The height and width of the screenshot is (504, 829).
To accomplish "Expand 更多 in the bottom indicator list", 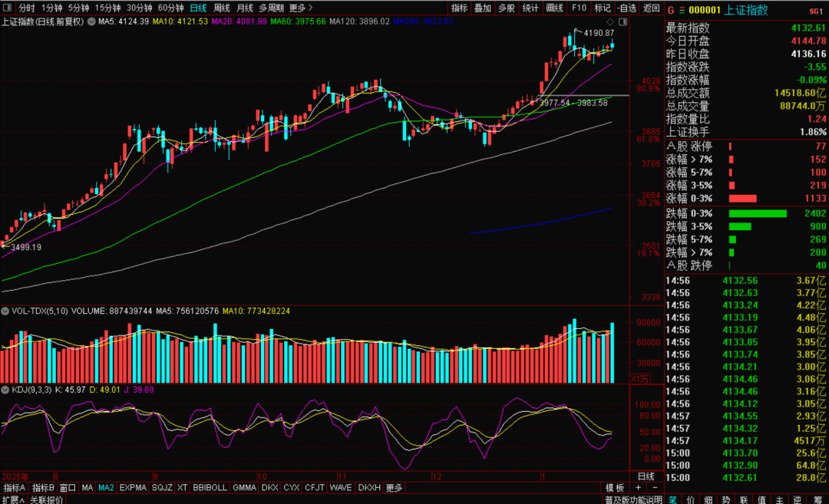I will [394, 488].
